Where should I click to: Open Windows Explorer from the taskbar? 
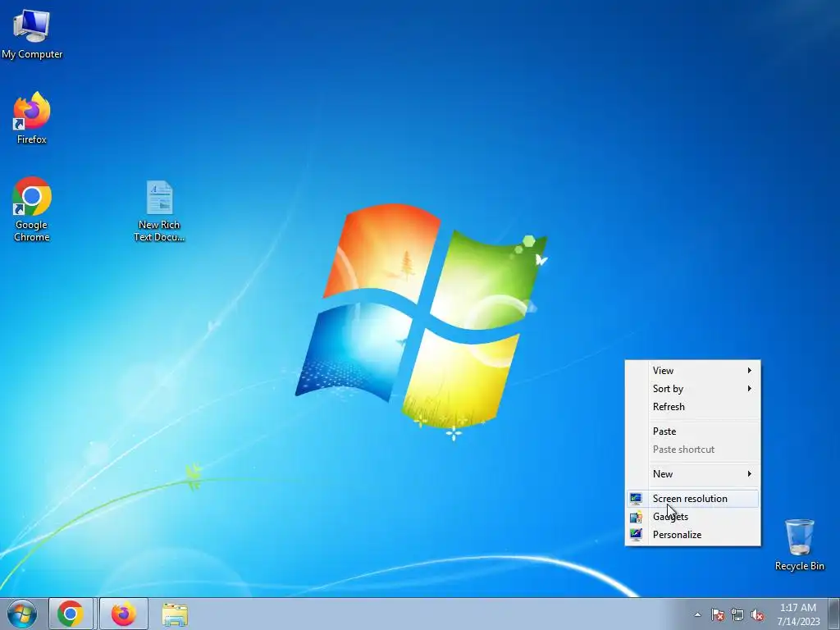pos(175,614)
